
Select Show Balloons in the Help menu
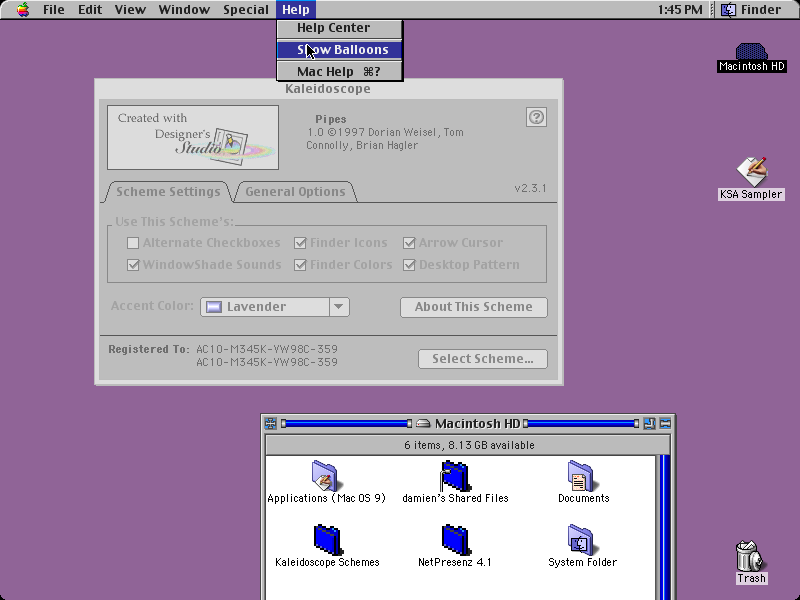[339, 49]
